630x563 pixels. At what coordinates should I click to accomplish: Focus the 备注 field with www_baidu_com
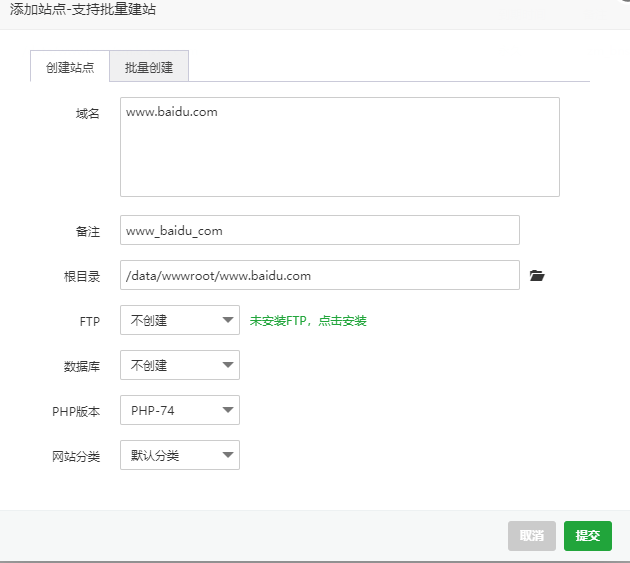(x=320, y=230)
